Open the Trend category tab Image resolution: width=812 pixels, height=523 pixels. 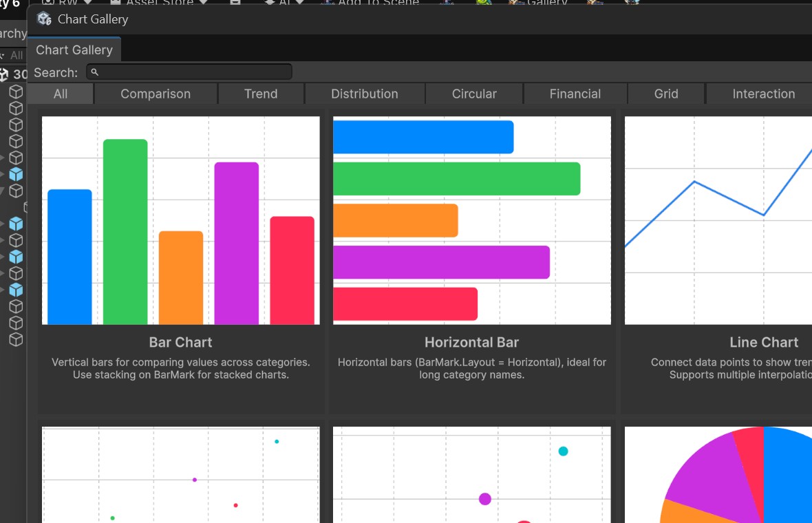point(261,94)
